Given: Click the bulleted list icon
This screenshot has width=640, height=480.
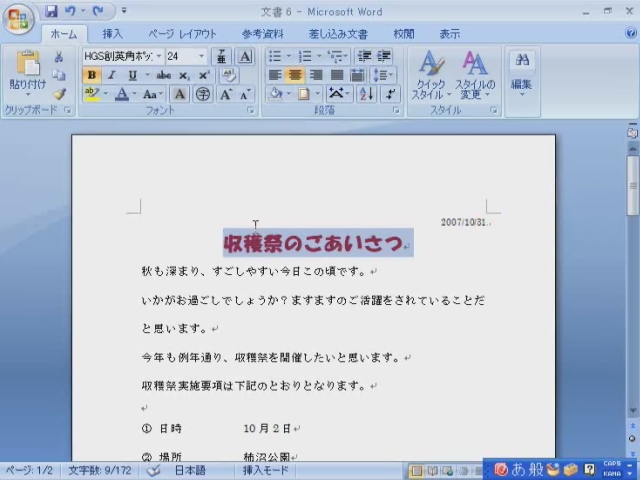Looking at the screenshot, I should (276, 56).
